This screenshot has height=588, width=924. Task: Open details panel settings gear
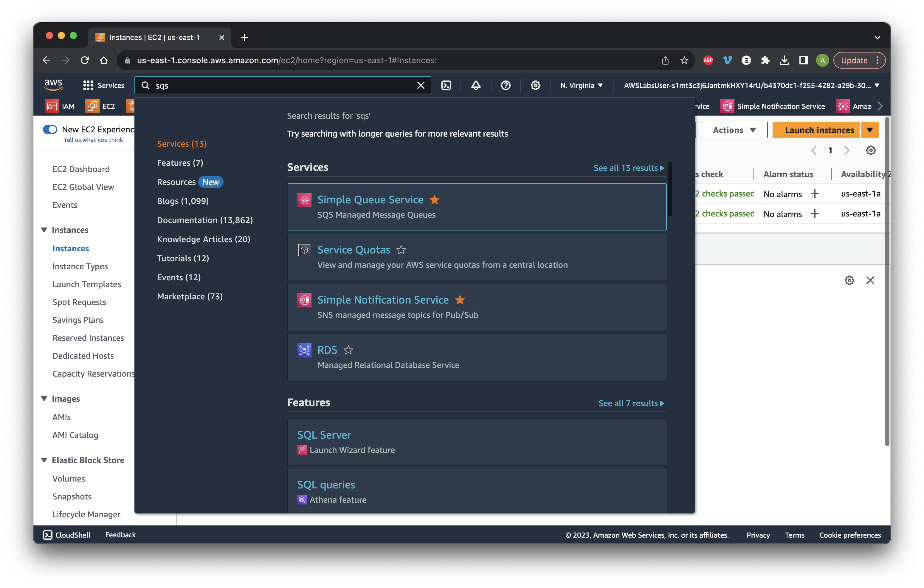(x=849, y=280)
